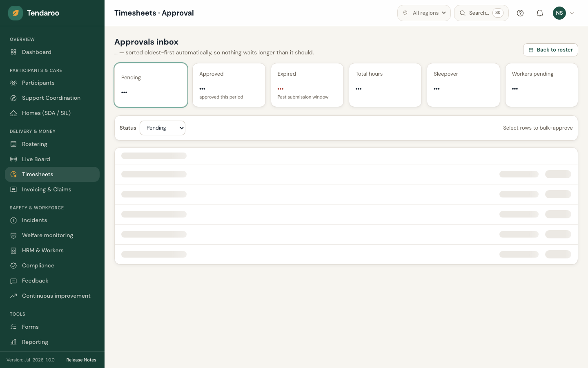This screenshot has height=368, width=588.
Task: Click the Invoicing & Claims icon
Action: (x=13, y=189)
